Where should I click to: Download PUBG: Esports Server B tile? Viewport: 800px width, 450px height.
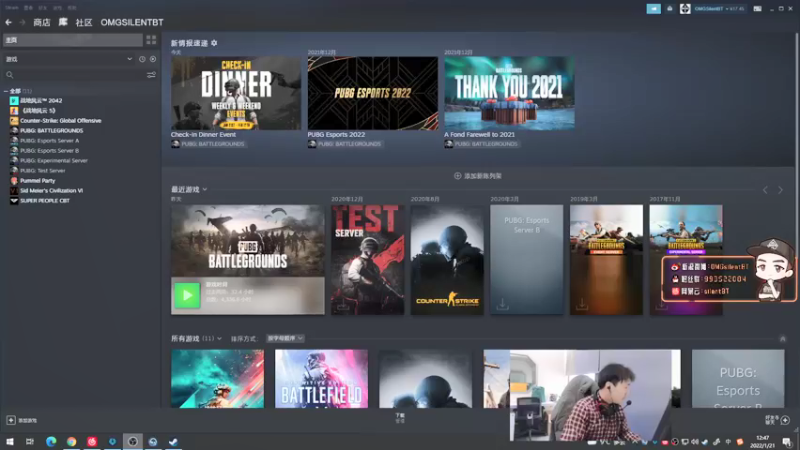click(502, 305)
